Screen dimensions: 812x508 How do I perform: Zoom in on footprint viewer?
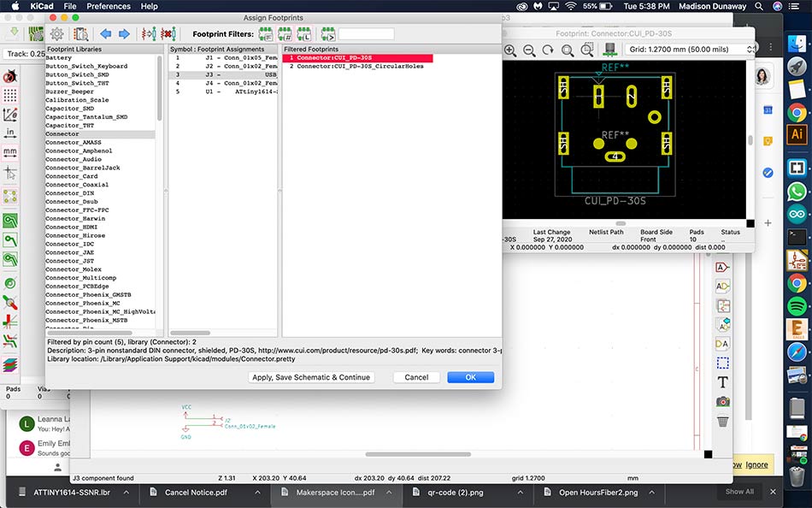coord(510,50)
